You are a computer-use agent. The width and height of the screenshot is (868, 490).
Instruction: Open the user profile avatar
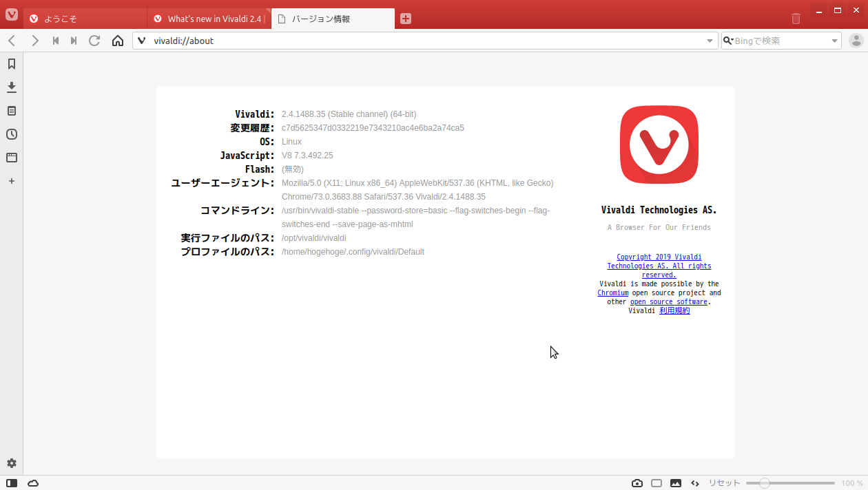pyautogui.click(x=856, y=41)
